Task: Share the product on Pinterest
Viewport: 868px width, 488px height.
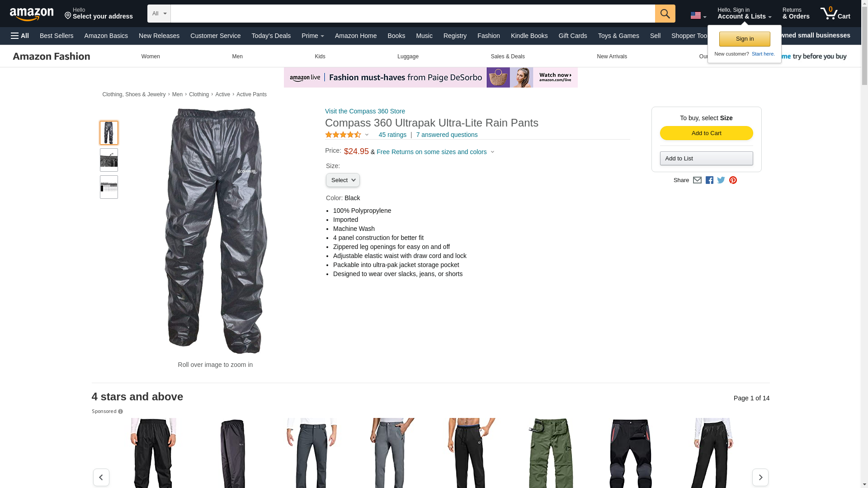Action: (733, 180)
